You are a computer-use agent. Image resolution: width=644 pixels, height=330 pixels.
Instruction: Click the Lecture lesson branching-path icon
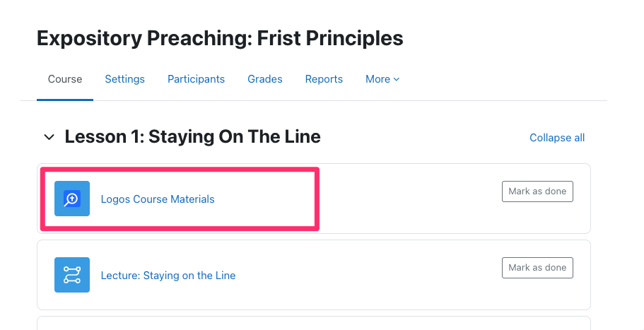coord(72,275)
